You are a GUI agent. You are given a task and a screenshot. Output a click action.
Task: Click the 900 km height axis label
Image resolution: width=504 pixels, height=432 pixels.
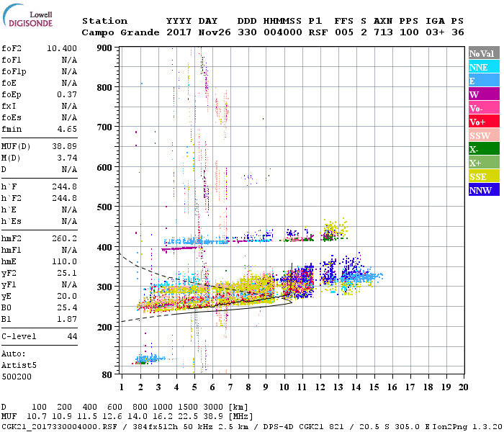point(106,48)
